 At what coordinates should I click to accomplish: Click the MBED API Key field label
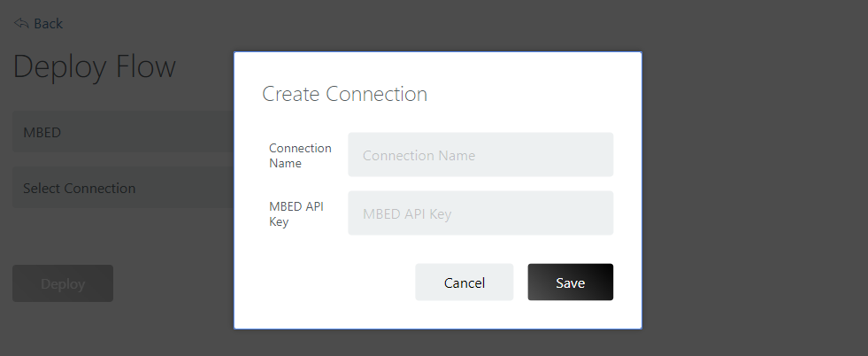pyautogui.click(x=297, y=213)
